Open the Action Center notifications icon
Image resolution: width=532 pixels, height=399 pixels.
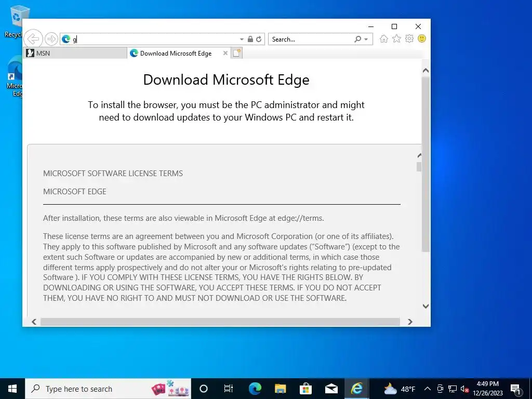click(x=516, y=389)
